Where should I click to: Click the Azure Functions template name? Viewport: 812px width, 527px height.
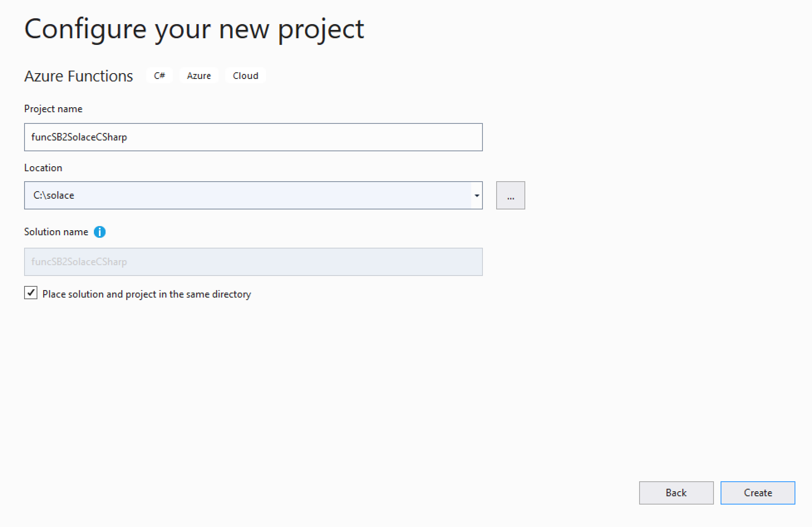pyautogui.click(x=79, y=76)
